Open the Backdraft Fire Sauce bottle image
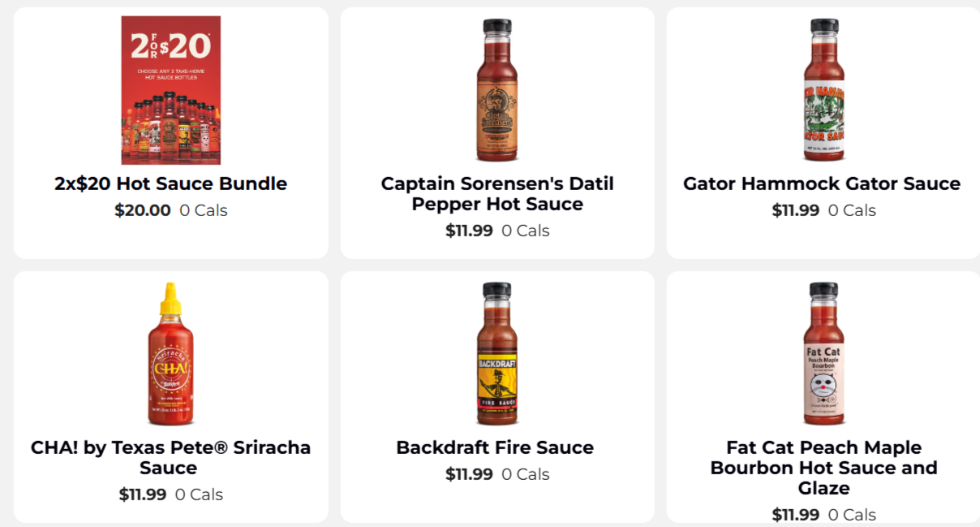The image size is (980, 527). click(x=497, y=354)
